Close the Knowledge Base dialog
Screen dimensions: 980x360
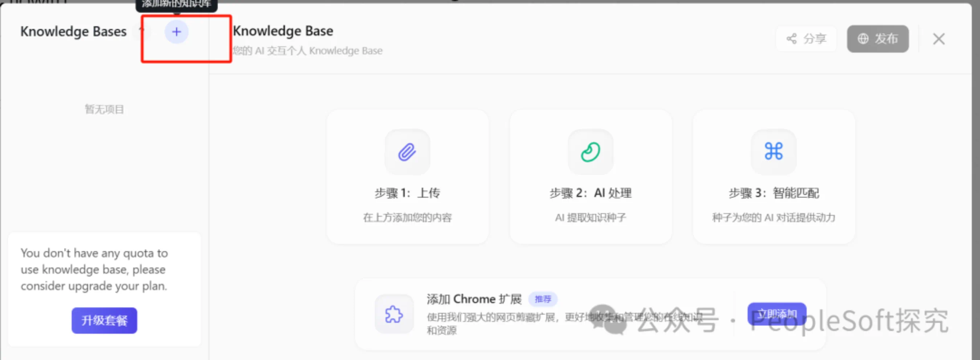(x=939, y=39)
